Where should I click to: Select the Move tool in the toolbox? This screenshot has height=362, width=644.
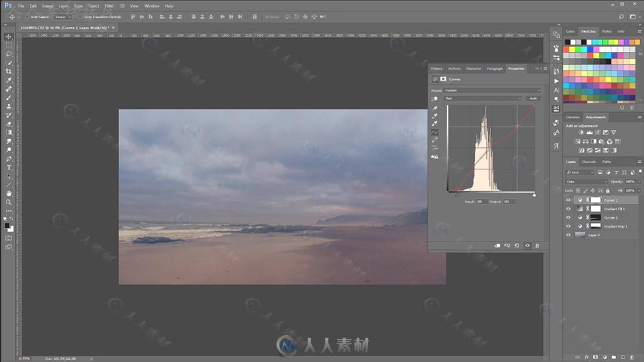[9, 37]
